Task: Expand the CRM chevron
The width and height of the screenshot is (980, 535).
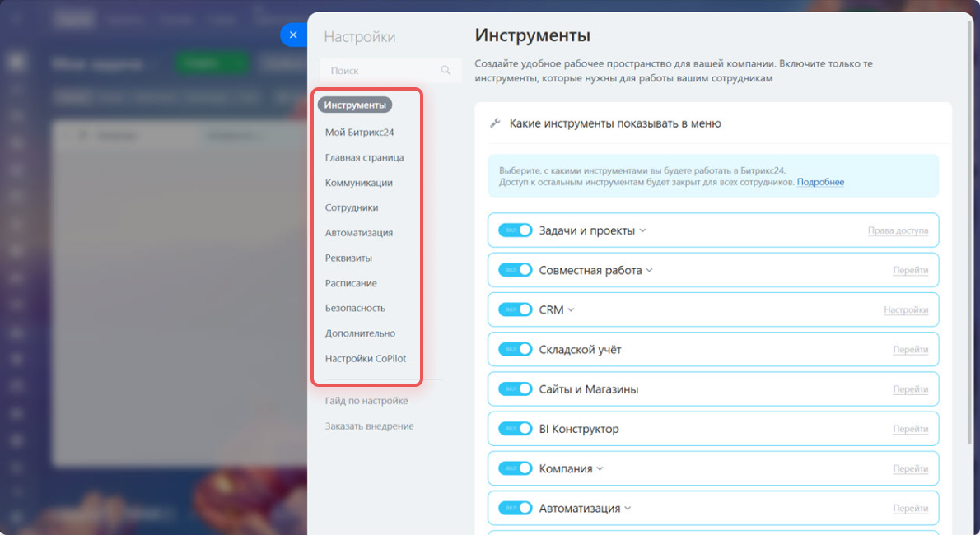Action: [571, 310]
